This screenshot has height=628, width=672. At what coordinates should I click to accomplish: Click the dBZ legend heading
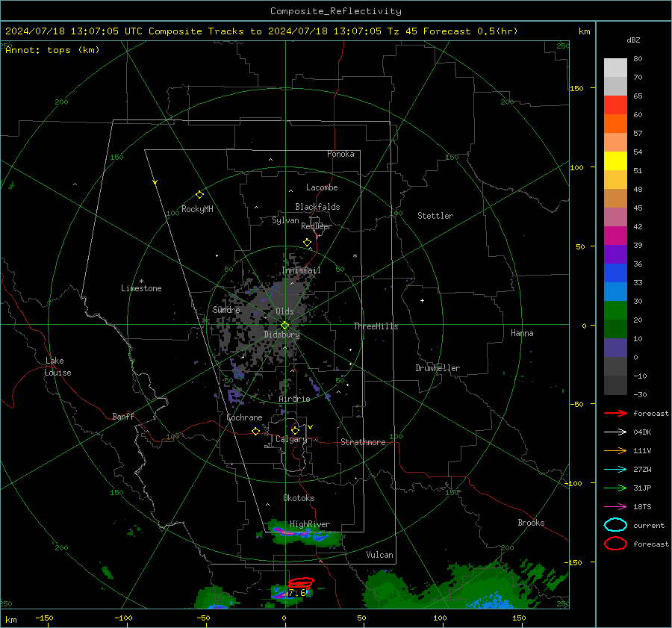tap(633, 40)
